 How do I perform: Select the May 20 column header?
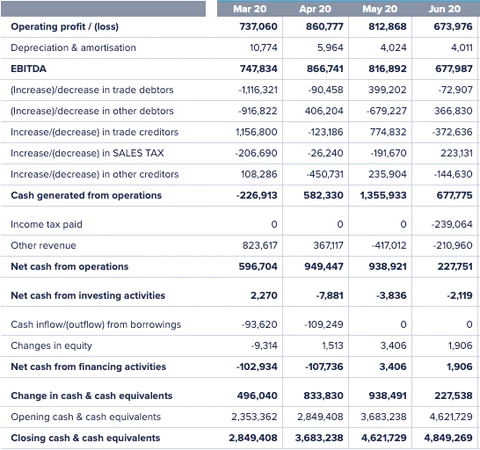point(380,9)
